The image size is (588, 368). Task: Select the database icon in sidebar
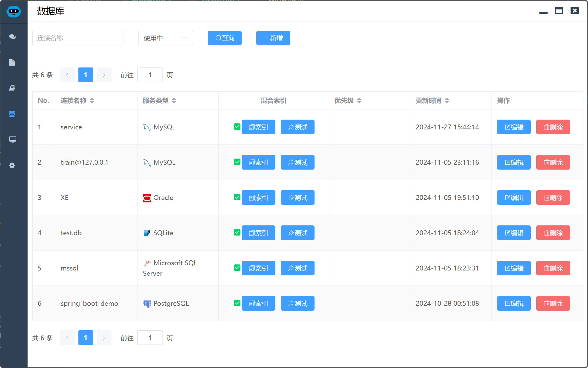click(12, 114)
